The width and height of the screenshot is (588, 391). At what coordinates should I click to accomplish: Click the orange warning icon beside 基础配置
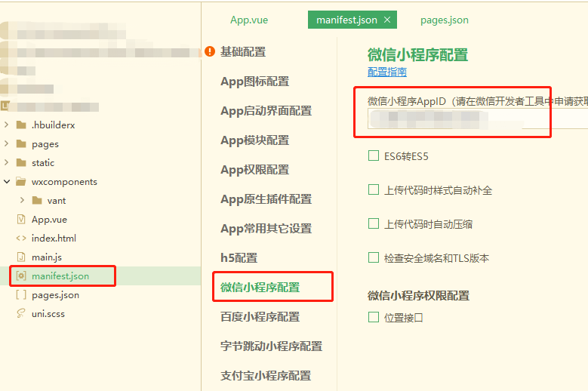click(210, 51)
